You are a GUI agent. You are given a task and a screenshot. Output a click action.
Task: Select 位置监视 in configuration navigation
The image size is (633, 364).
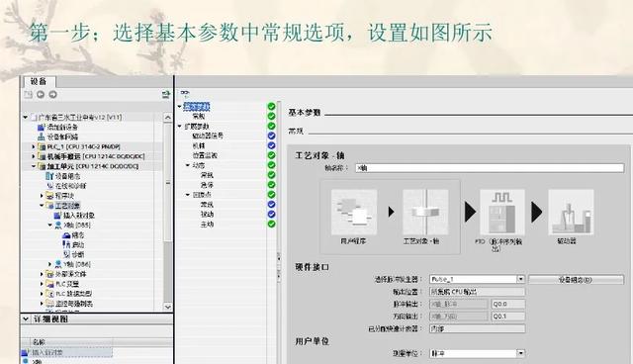point(205,155)
